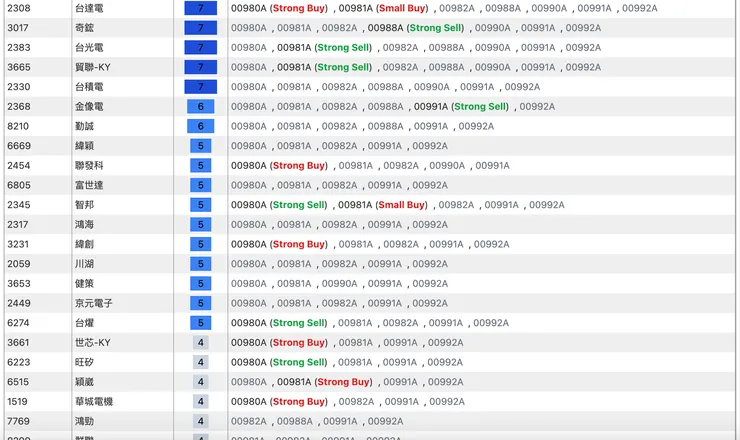
Task: Click stock code 6274
Action: point(18,323)
